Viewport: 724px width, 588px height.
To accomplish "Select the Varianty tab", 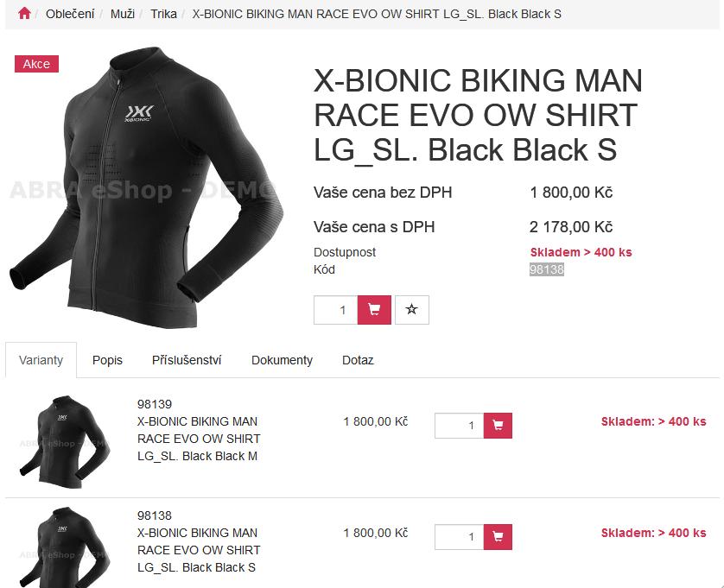I will [41, 360].
